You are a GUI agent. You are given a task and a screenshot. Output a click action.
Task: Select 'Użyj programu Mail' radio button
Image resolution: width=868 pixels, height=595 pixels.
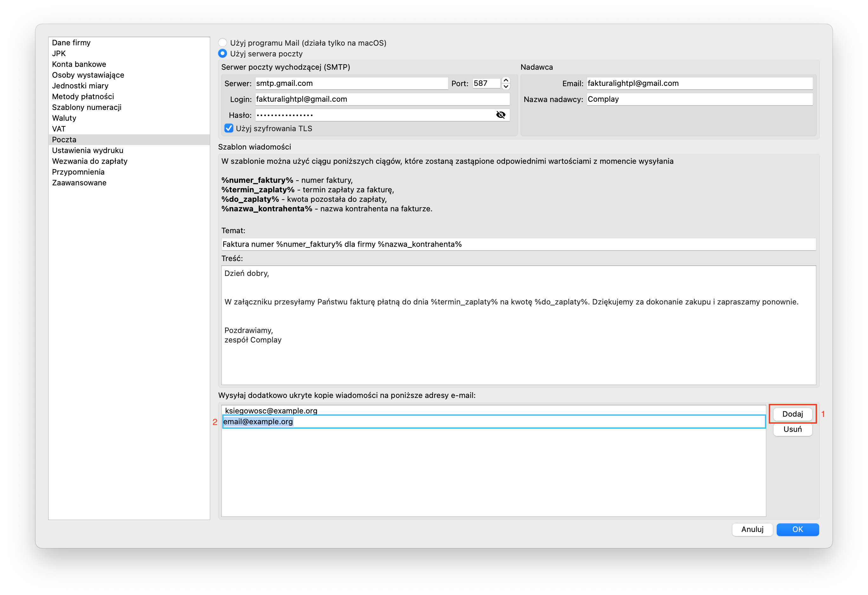coord(223,42)
